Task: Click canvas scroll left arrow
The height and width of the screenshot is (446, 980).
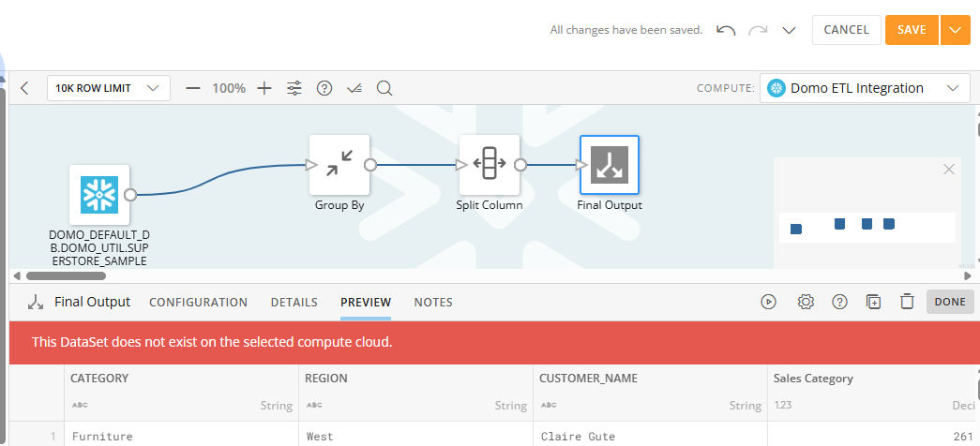Action: coord(17,275)
